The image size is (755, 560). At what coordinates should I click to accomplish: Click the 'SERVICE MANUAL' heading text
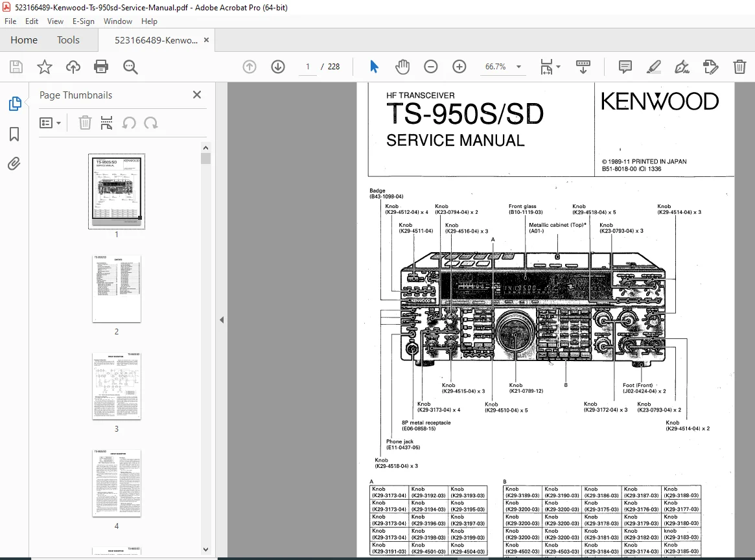click(455, 140)
